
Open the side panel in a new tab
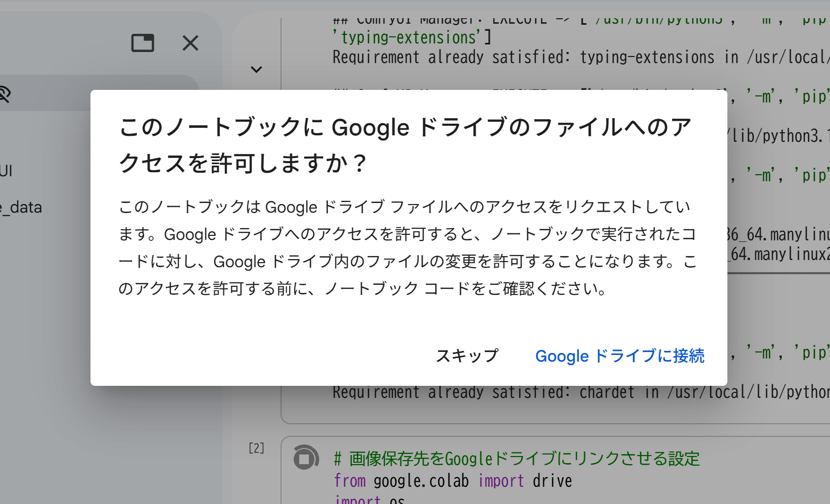click(143, 43)
